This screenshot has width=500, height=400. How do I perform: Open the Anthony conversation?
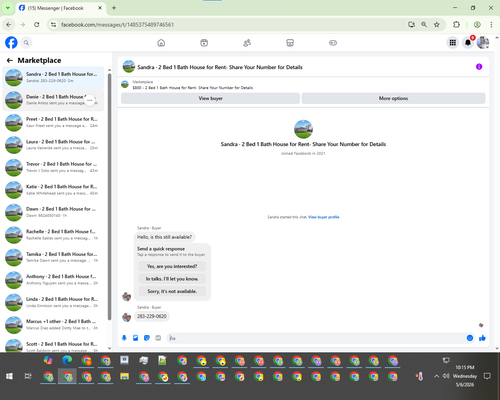(x=53, y=280)
